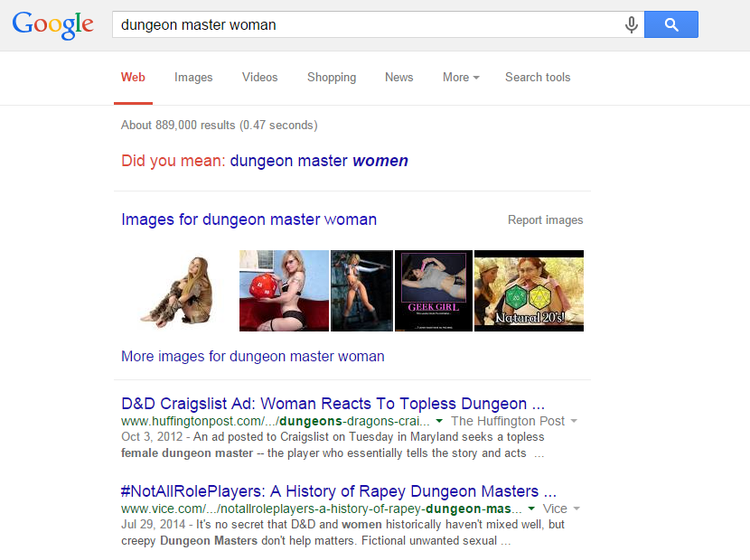
Task: Open the 'Geek Girl' poster thumbnail
Action: click(x=434, y=291)
